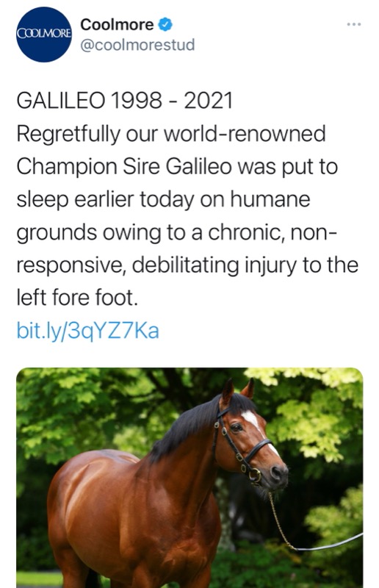Click the 'sleep earlier today' text line
Screen dimensions: 379x588
point(163,199)
